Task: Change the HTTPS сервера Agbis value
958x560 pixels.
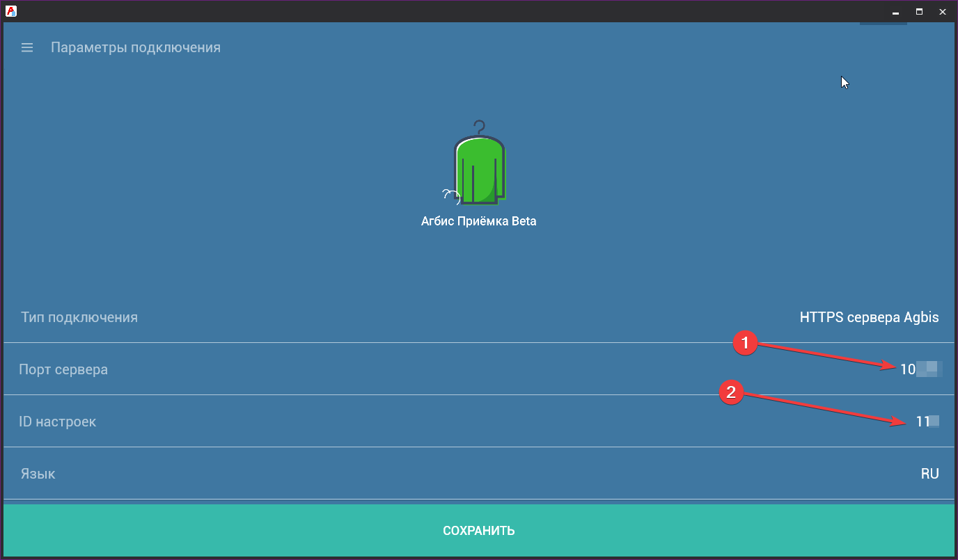Action: (x=869, y=317)
